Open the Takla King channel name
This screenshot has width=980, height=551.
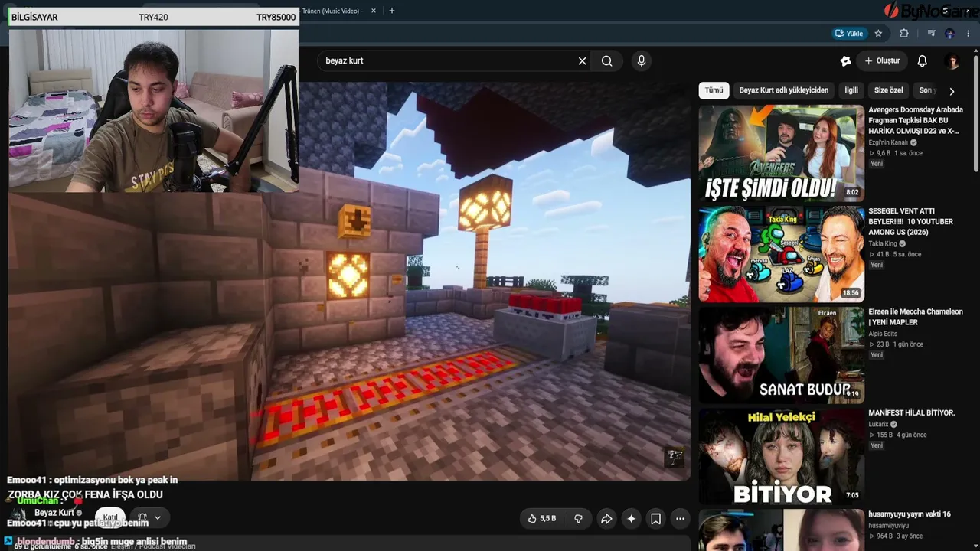883,243
